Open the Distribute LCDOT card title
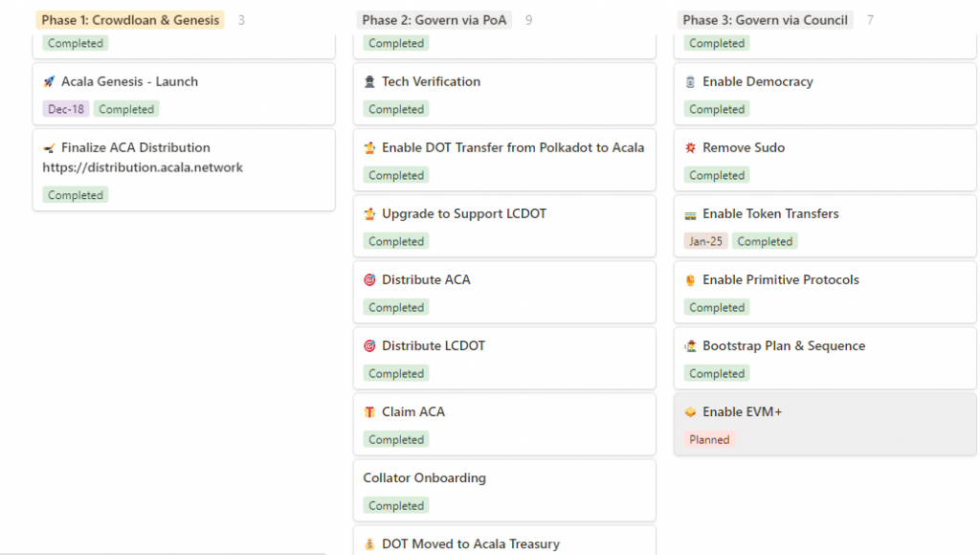980x555 pixels. pos(434,346)
